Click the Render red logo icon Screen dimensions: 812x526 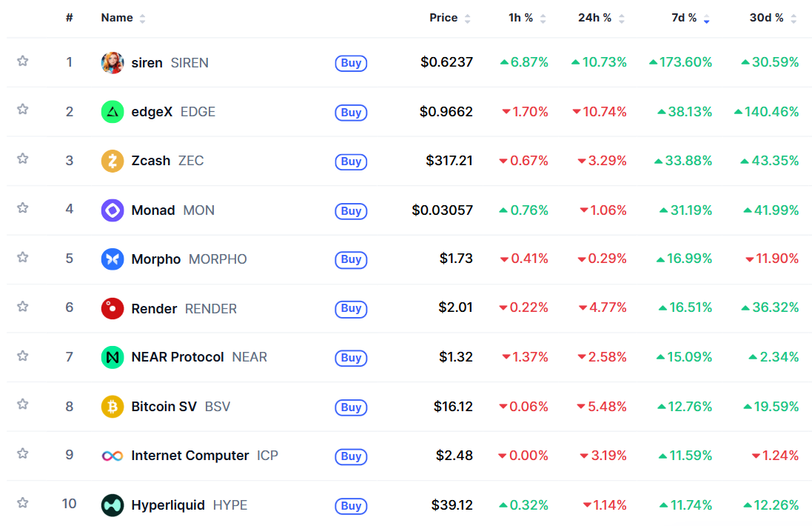point(113,308)
